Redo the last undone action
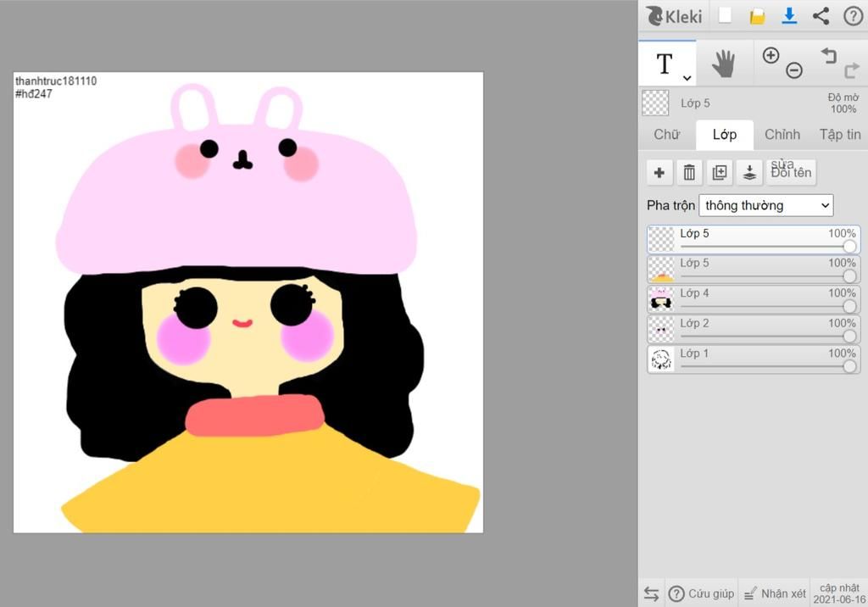Image resolution: width=868 pixels, height=607 pixels. tap(852, 70)
